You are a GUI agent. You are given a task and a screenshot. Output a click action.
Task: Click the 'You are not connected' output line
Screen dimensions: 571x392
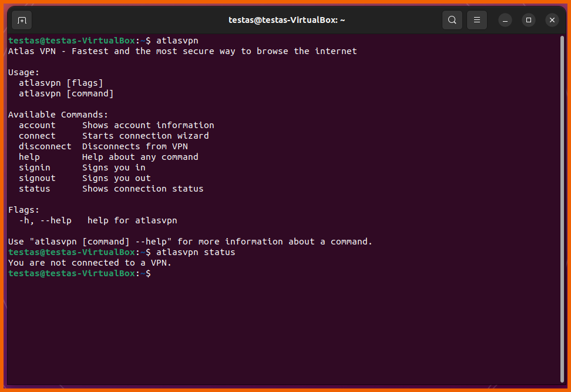(89, 263)
